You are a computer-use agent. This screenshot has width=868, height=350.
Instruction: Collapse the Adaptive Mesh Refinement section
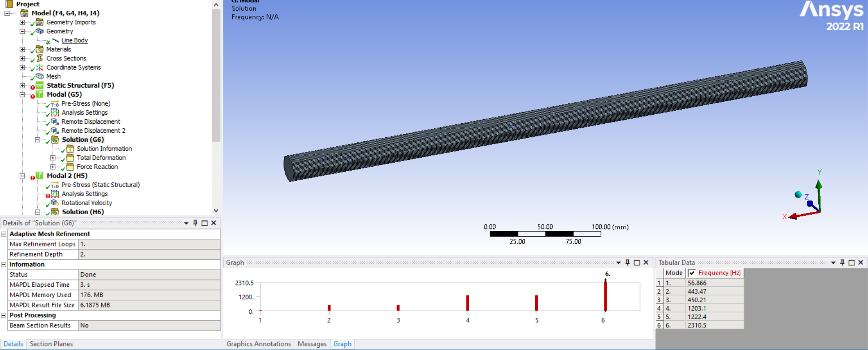pyautogui.click(x=4, y=234)
